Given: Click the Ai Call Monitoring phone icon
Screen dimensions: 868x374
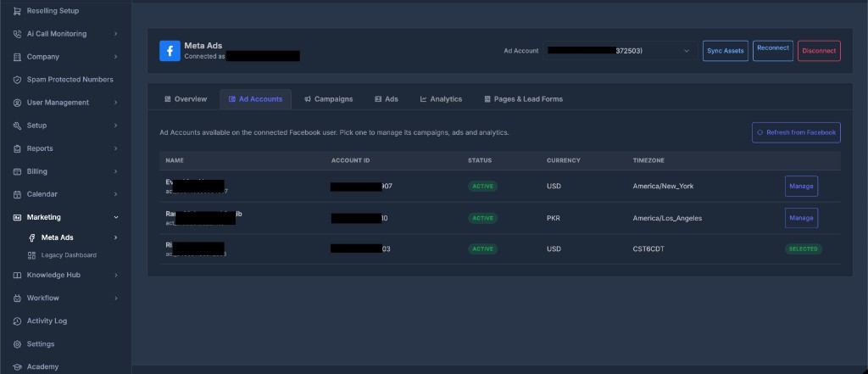Looking at the screenshot, I should pyautogui.click(x=17, y=34).
